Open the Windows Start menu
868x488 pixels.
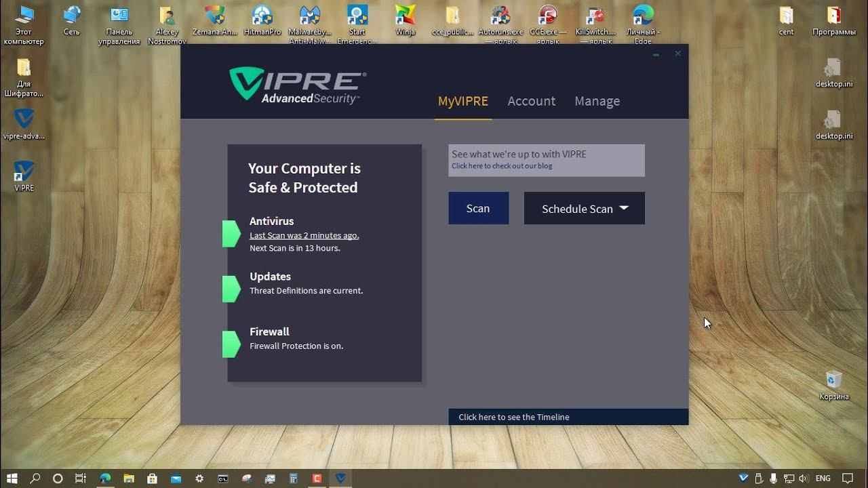tap(12, 478)
